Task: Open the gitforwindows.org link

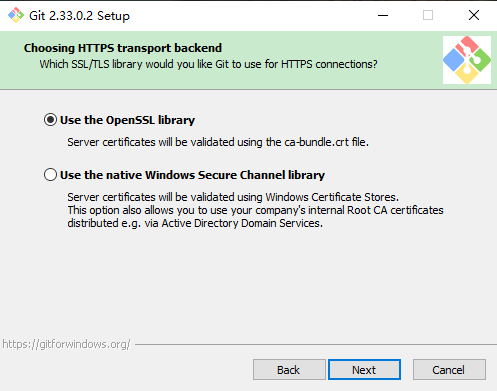Action: click(66, 344)
